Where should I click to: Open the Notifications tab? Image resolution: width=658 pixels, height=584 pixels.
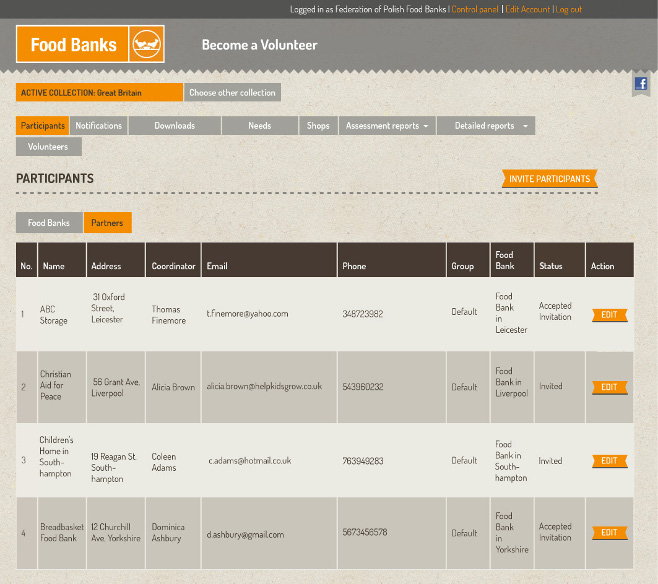coord(99,126)
